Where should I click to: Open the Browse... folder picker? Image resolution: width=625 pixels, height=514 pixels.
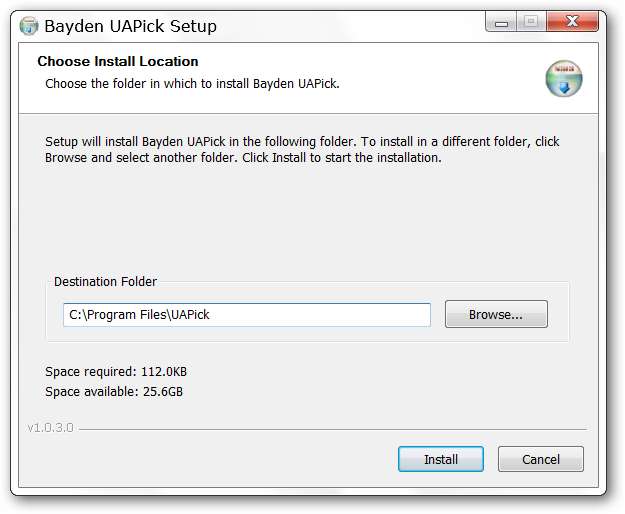tap(496, 314)
